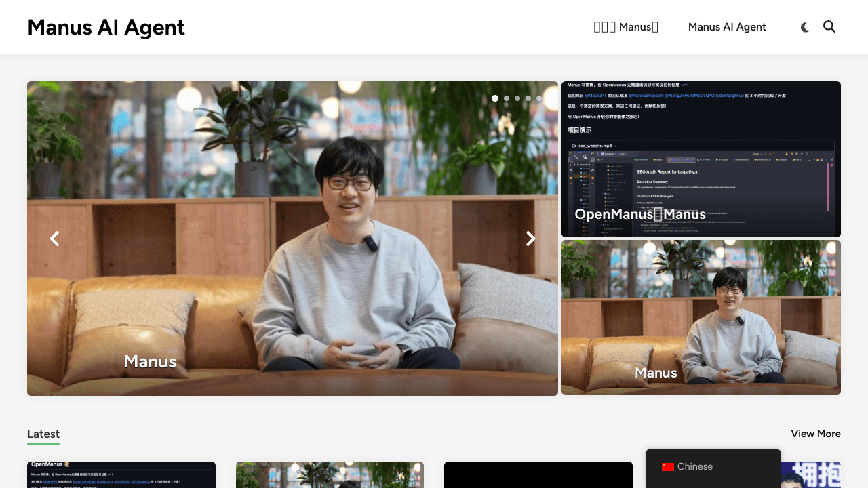
Task: Open the first nav menu item ending in Manus
Action: click(626, 27)
